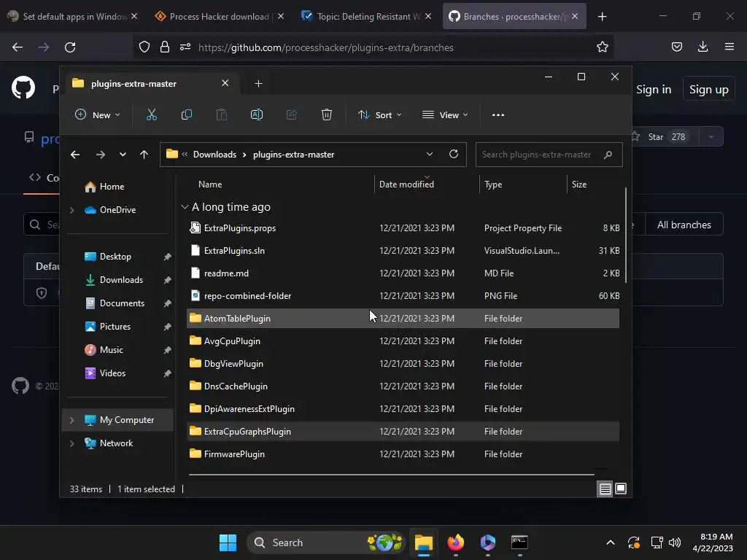Open the New item dropdown

point(98,114)
